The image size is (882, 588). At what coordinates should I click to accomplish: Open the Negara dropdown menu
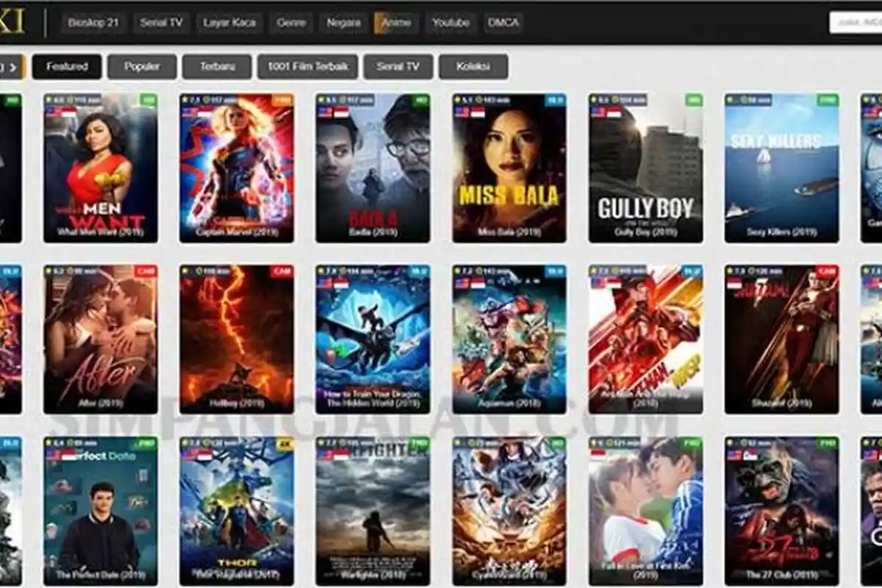tap(342, 22)
